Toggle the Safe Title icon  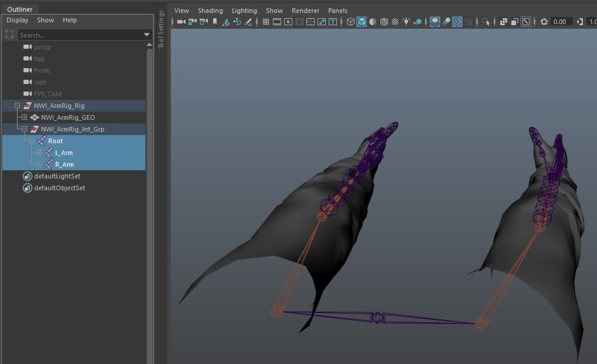click(x=333, y=22)
